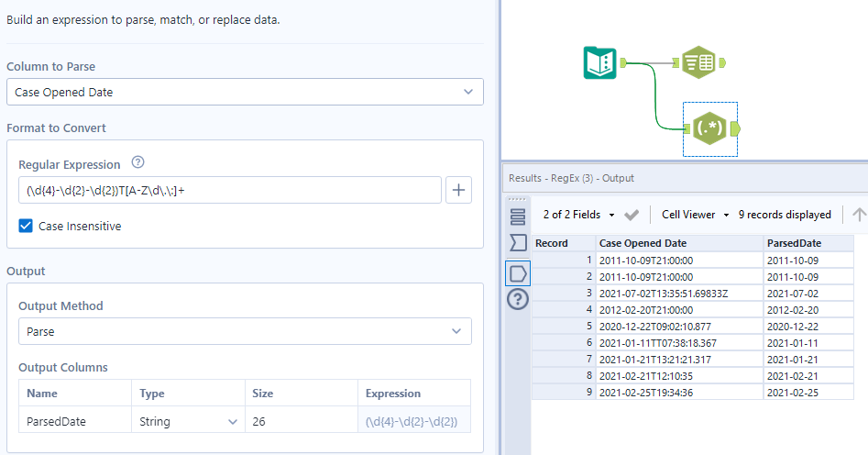The width and height of the screenshot is (868, 455).
Task: Select the RegEx tool on canvas
Action: pyautogui.click(x=709, y=128)
